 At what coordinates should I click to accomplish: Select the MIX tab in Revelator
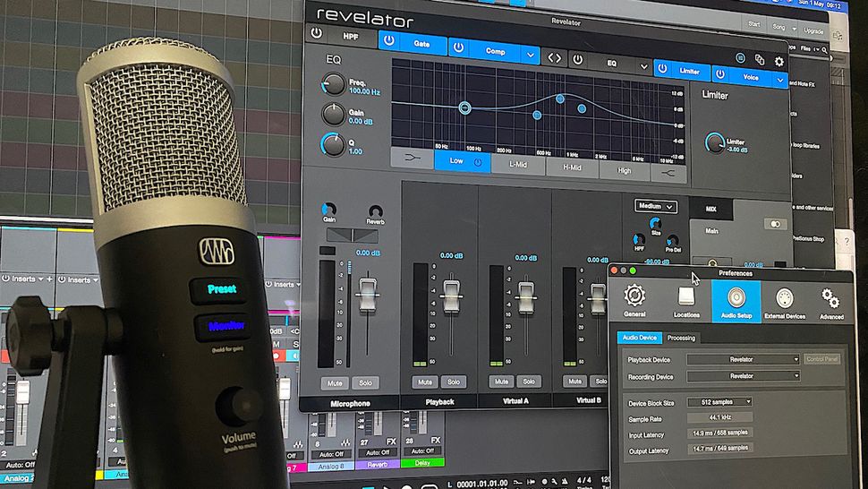pos(711,210)
